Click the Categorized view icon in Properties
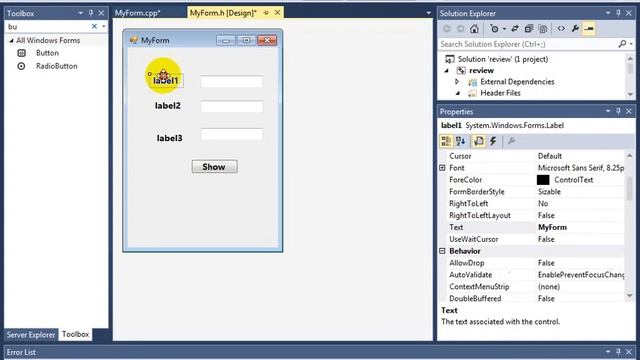This screenshot has height=360, width=640. pyautogui.click(x=446, y=141)
